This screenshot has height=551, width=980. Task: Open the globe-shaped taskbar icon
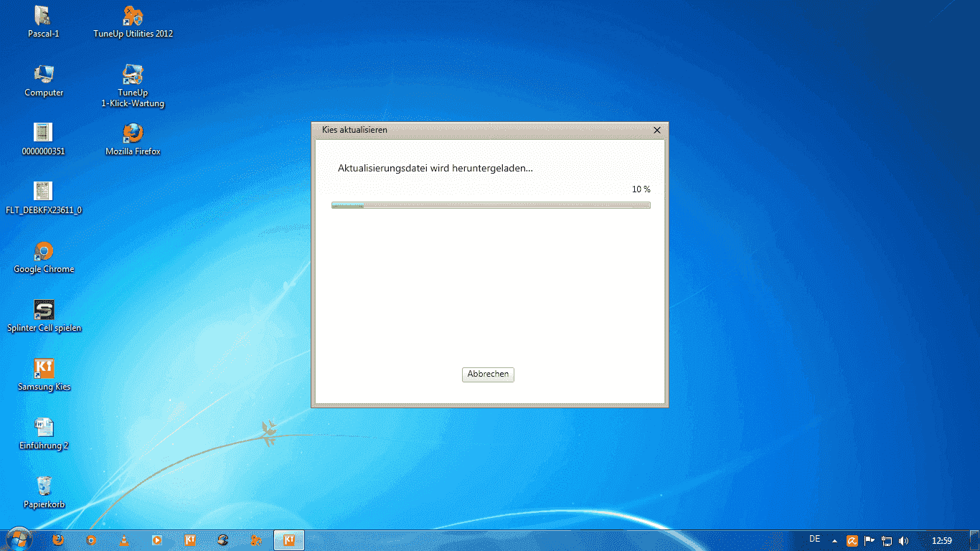[x=223, y=540]
